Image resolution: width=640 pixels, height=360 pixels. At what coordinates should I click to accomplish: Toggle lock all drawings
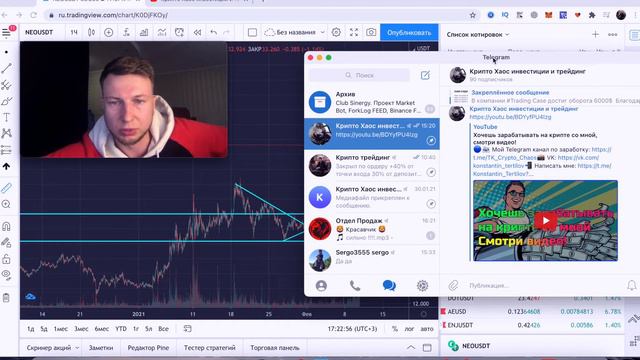pos(6,259)
